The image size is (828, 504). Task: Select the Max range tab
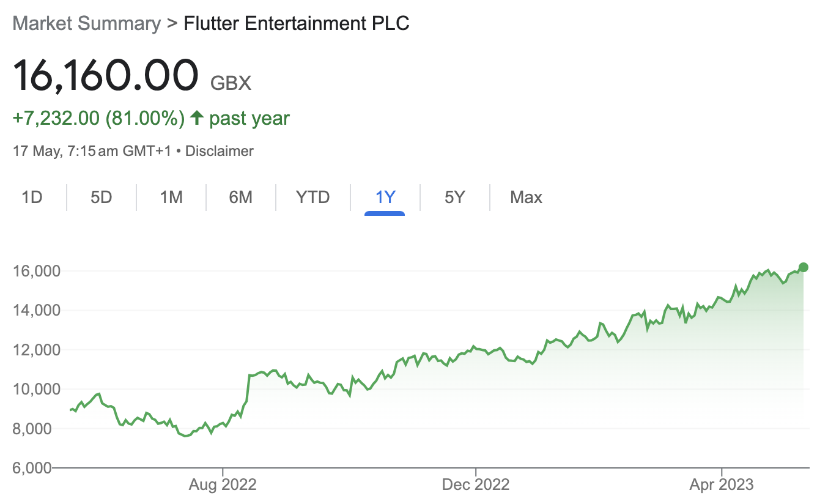[526, 198]
